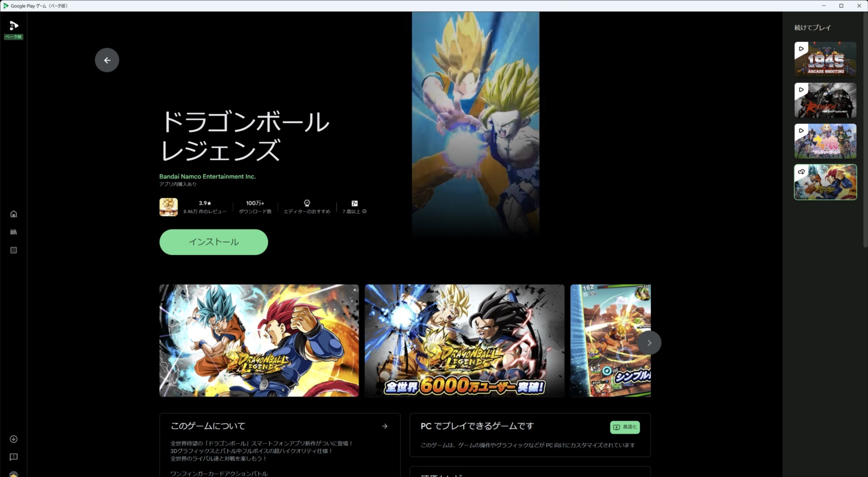
Task: Click the このゲームについて heading
Action: tap(208, 426)
